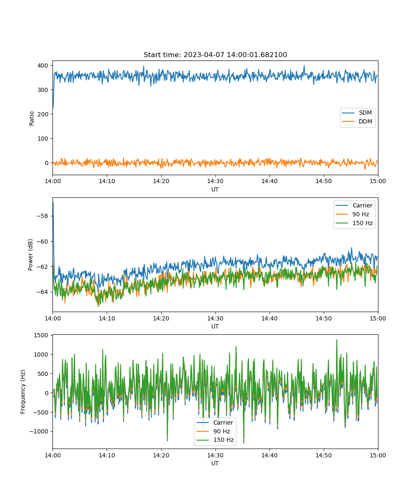Click the 14:00 tick under the Ratio plot
Viewport: 420px width, 504px height.
tap(52, 181)
